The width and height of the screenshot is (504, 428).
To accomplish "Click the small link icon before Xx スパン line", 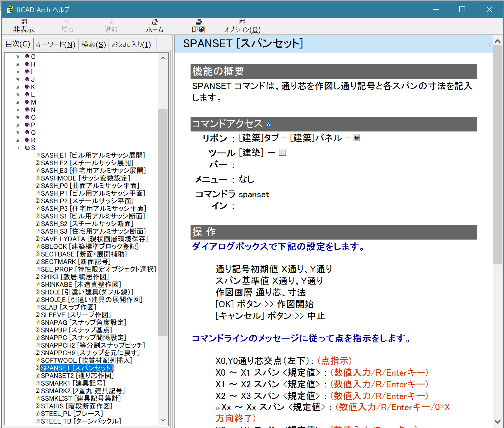I will pos(218,408).
